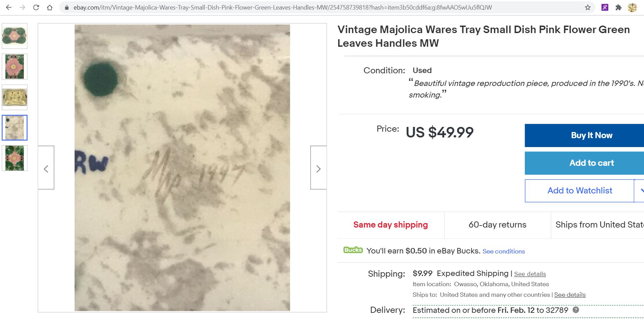Add item to Watchlist
The width and height of the screenshot is (644, 320).
[579, 191]
